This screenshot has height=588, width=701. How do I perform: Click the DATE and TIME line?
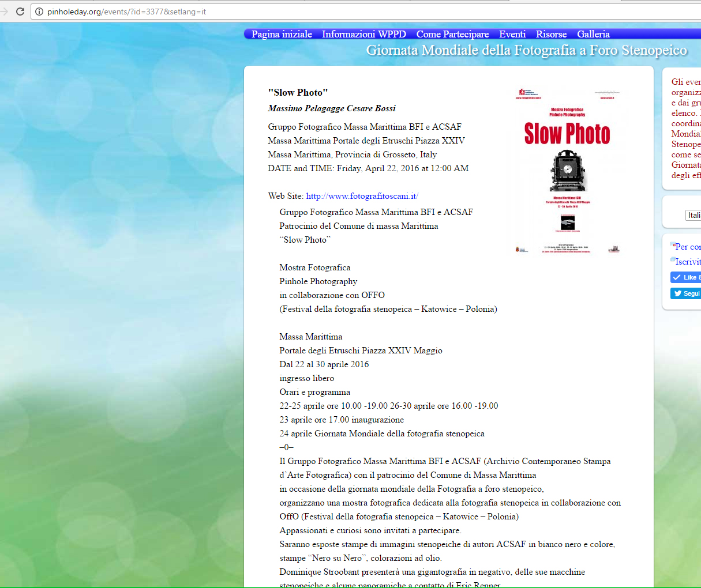tap(368, 168)
